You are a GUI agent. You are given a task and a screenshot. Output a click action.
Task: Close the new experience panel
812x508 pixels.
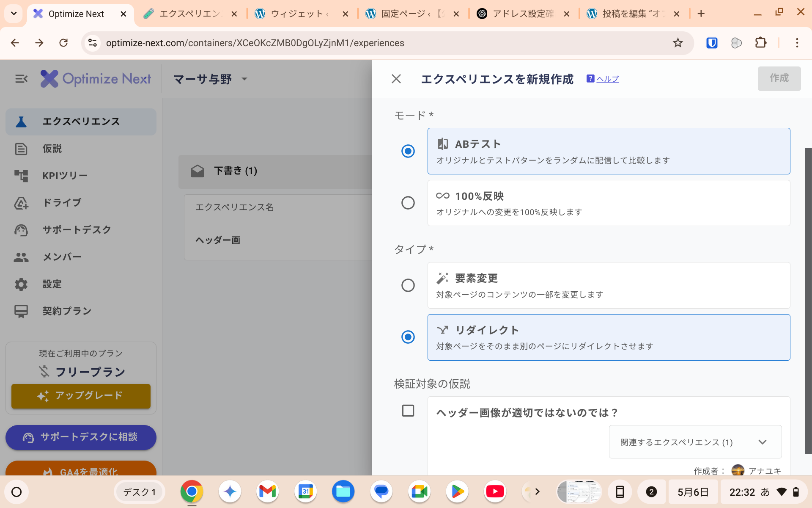tap(396, 79)
